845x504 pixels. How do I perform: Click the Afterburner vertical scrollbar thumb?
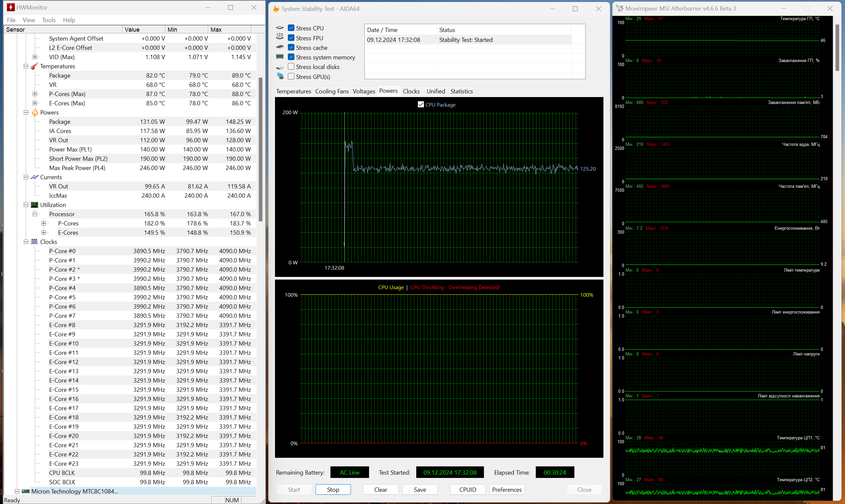tap(837, 48)
